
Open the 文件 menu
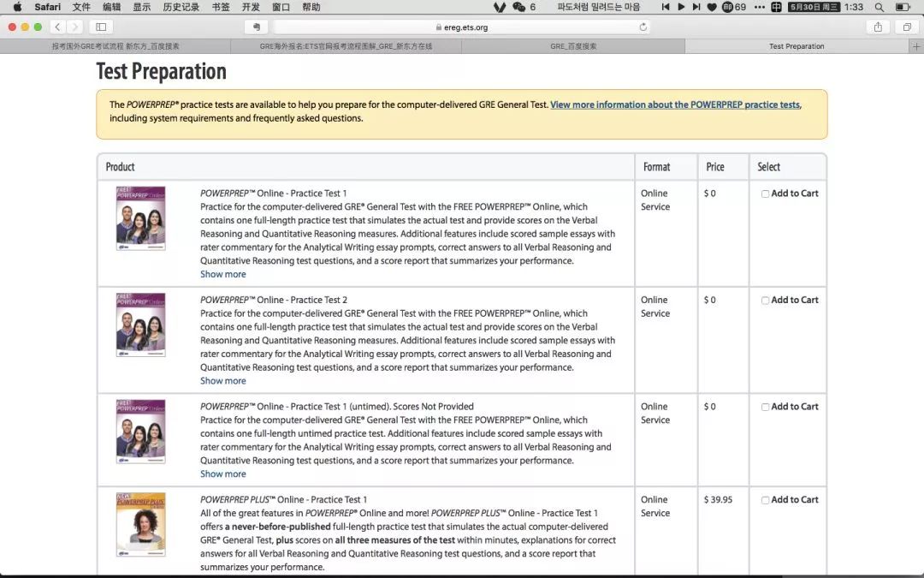(81, 7)
